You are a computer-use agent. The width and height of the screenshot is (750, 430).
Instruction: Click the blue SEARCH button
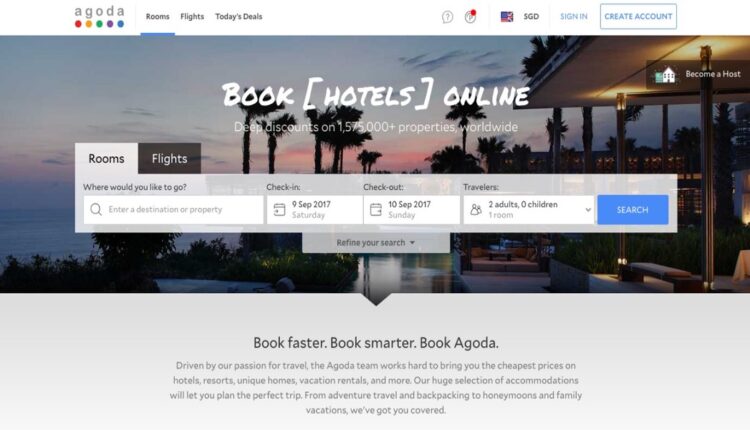click(x=632, y=209)
